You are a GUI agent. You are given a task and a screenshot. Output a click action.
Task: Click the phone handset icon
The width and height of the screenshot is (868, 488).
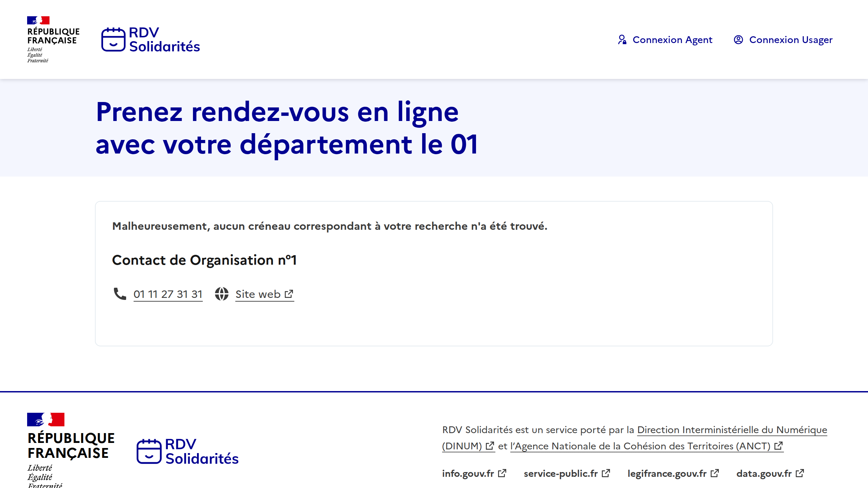[x=120, y=294]
